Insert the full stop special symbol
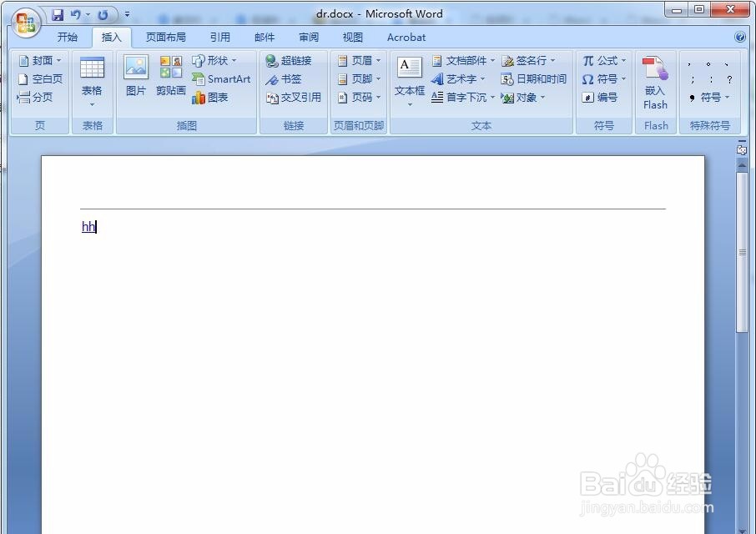 708,63
